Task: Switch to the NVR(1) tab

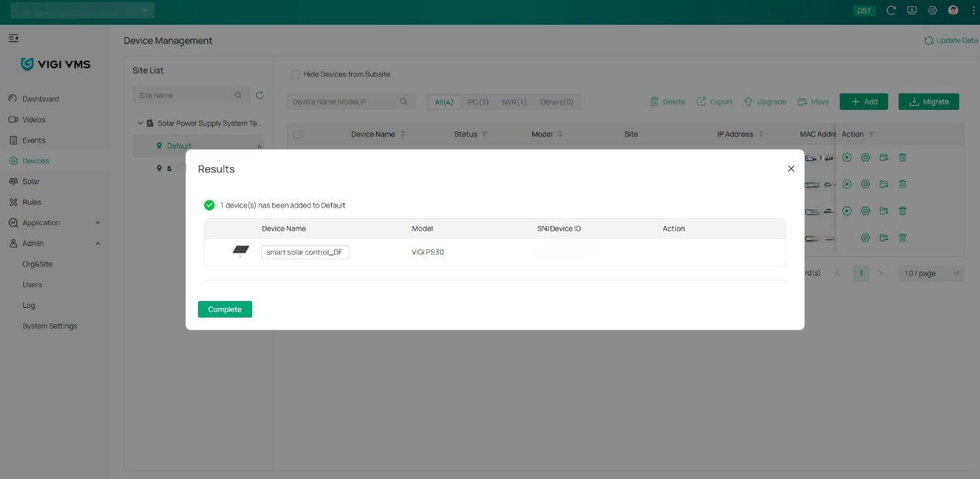Action: tap(514, 102)
